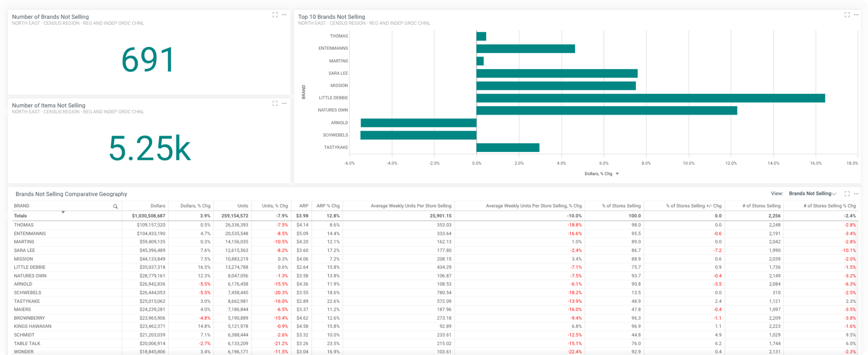868x355 pixels.
Task: Select ARNOLD row in the brand table
Action: [435, 284]
